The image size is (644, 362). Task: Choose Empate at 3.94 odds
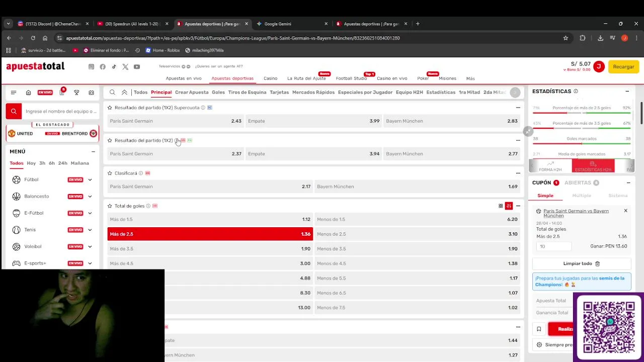313,154
